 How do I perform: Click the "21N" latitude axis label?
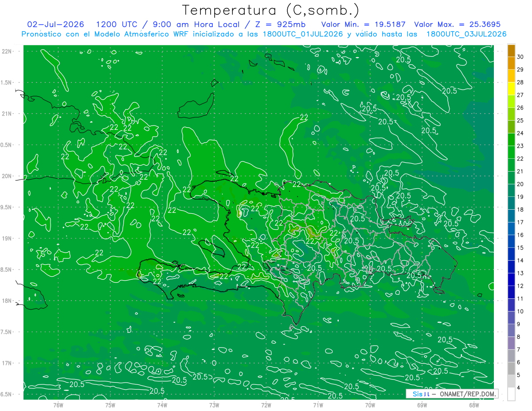click(x=7, y=114)
